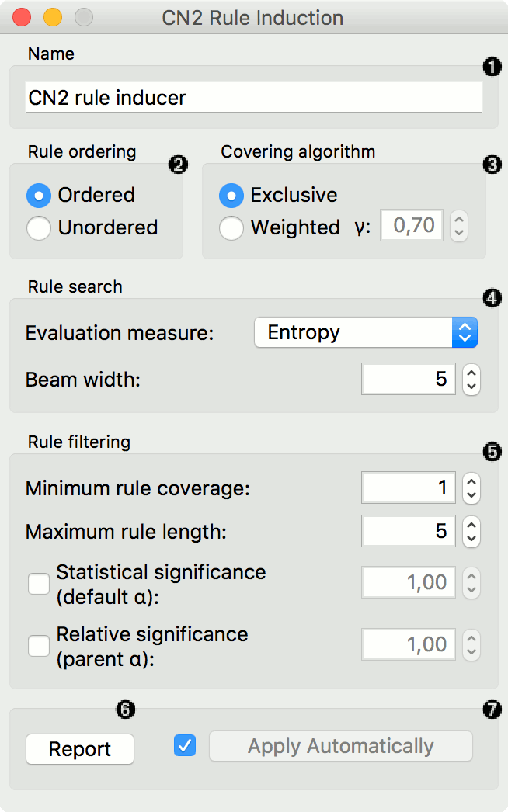Click the Report button
The image size is (508, 812).
point(80,749)
